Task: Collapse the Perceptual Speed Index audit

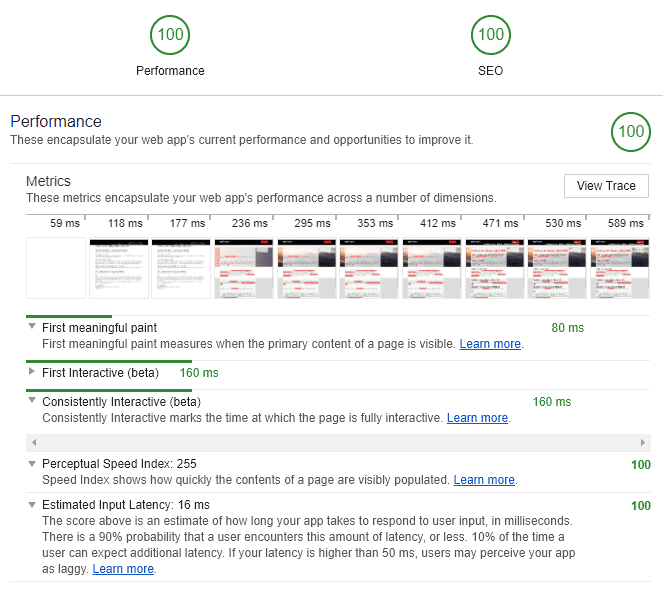Action: (32, 464)
